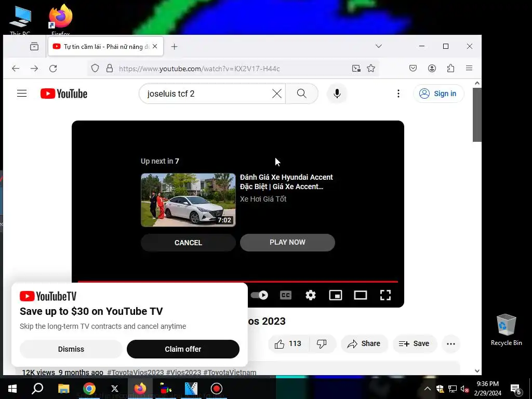Expand the list all tabs chevron
532x399 pixels.
(379, 46)
